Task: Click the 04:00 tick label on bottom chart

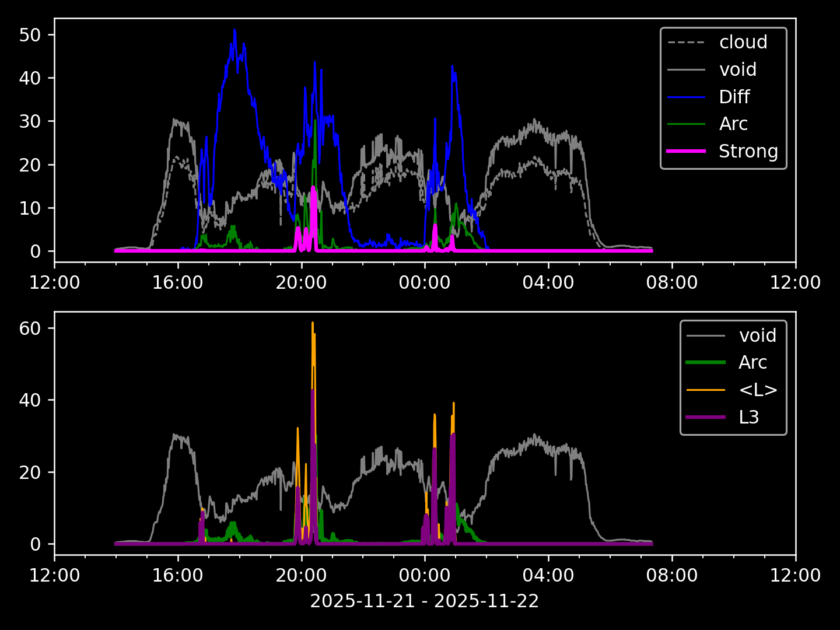Action: tap(548, 576)
